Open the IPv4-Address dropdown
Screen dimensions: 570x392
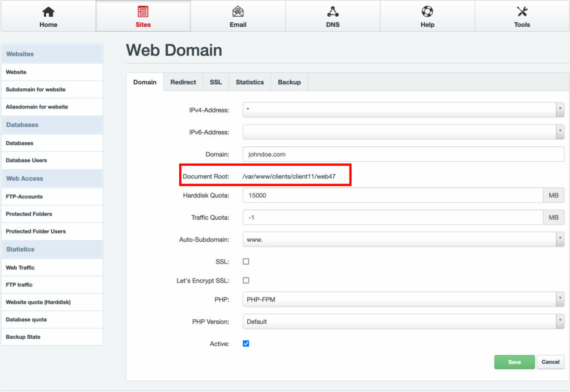click(x=561, y=110)
